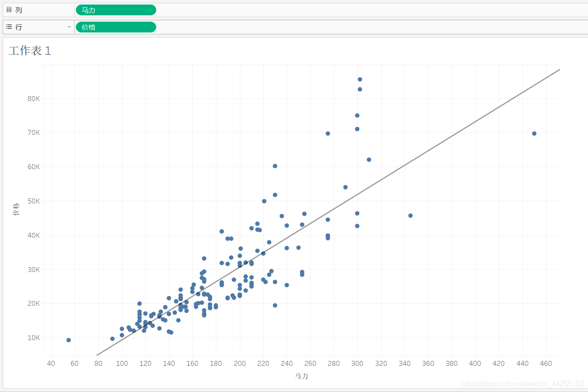
Task: Select the data point near 290 horsepower and 54K
Action: click(345, 187)
